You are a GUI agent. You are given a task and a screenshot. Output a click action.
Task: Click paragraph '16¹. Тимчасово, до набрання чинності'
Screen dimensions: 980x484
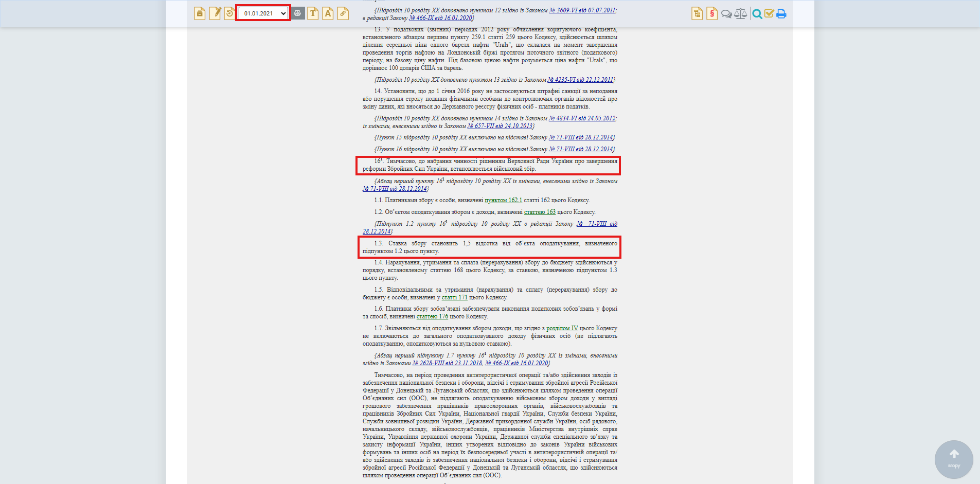tap(490, 165)
